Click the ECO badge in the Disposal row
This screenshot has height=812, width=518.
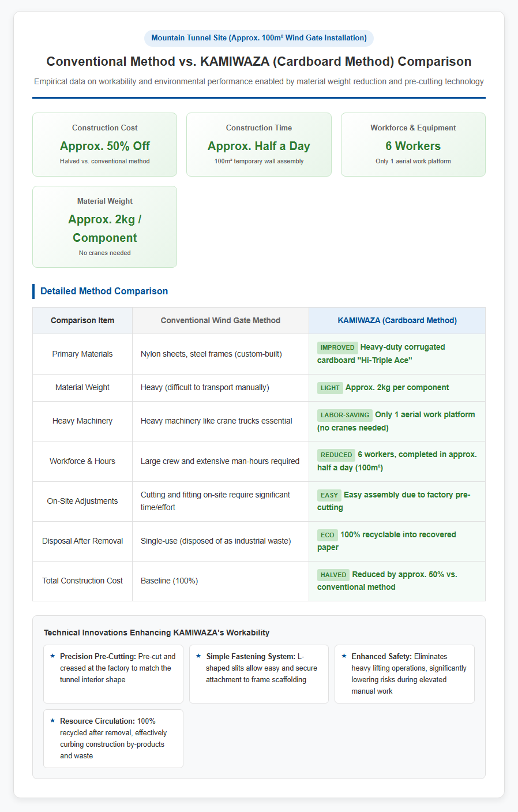(328, 535)
